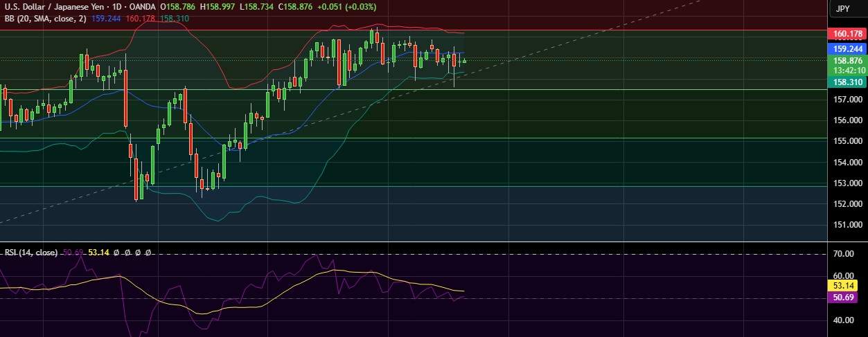Click the 158.310 lower band price label
This screenshot has width=868, height=337.
point(847,82)
